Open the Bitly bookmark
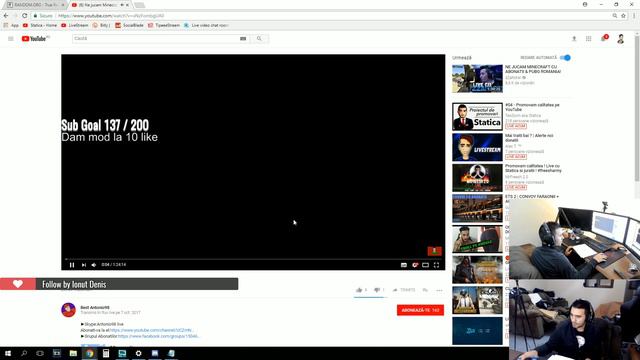Screen dimensions: 640x360 [101, 25]
